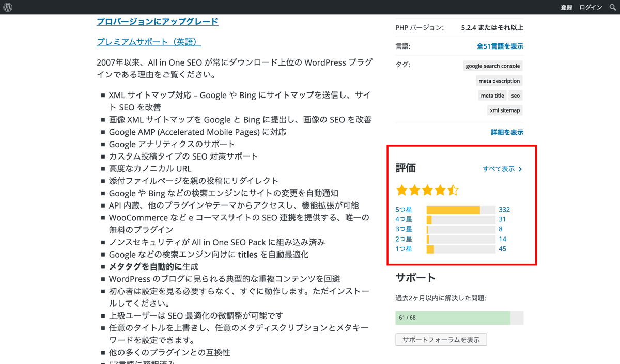Open プロバージョンにアップグレード link

[158, 21]
